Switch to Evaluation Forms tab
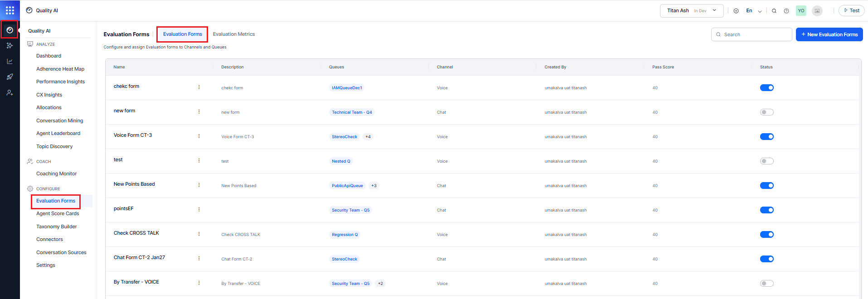 183,34
